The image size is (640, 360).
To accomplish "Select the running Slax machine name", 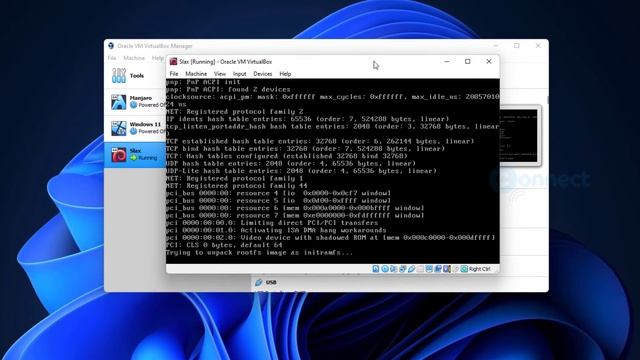I will [x=136, y=151].
